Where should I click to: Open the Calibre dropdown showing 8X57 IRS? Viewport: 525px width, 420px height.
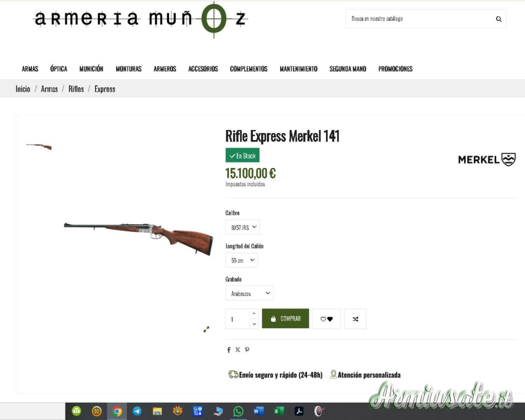[243, 227]
